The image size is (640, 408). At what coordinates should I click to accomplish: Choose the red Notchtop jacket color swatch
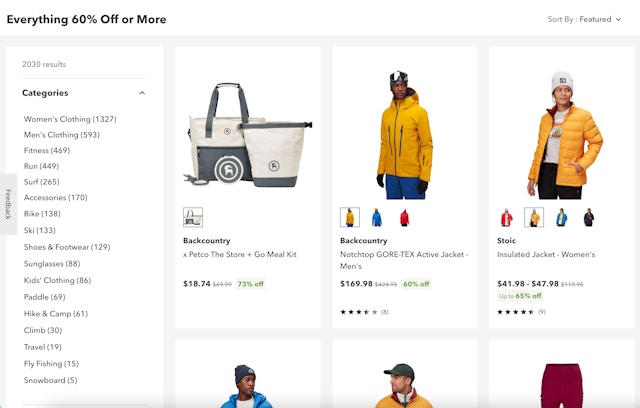point(404,217)
